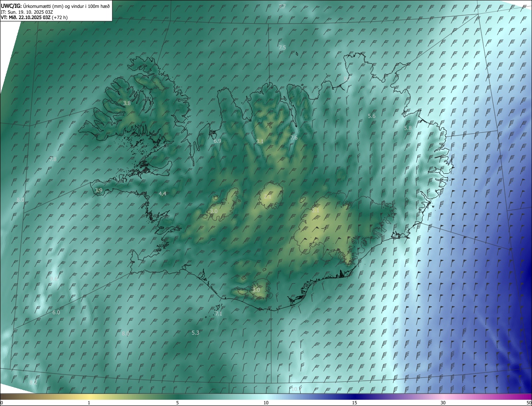Click the yellow colorbar segment above label 1
Image resolution: width=532 pixels, height=406 pixels.
pyautogui.click(x=89, y=396)
